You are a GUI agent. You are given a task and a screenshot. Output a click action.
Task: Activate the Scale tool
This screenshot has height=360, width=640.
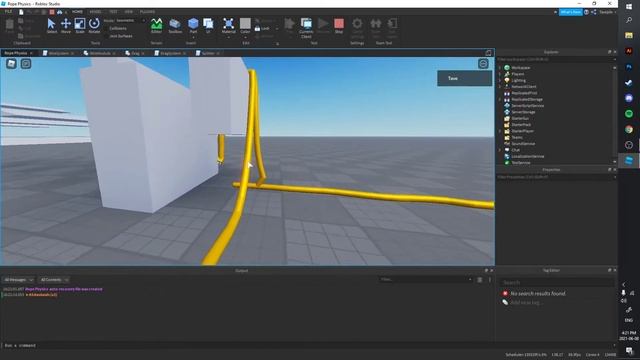80,26
